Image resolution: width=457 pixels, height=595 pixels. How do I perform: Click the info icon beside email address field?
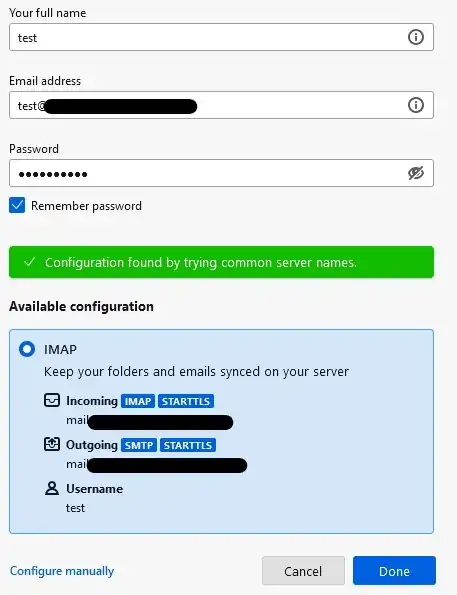tap(416, 105)
